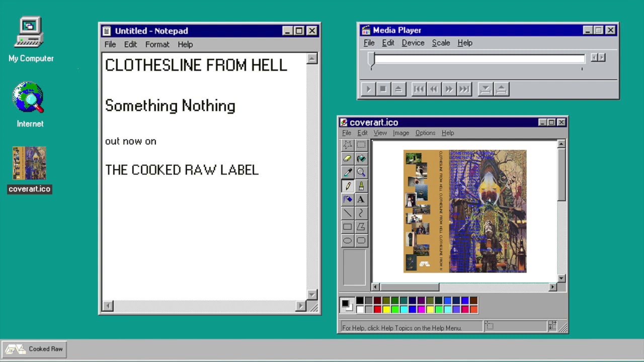The height and width of the screenshot is (362, 644).
Task: Select the rectangular Select tool in Paint
Action: [x=361, y=145]
